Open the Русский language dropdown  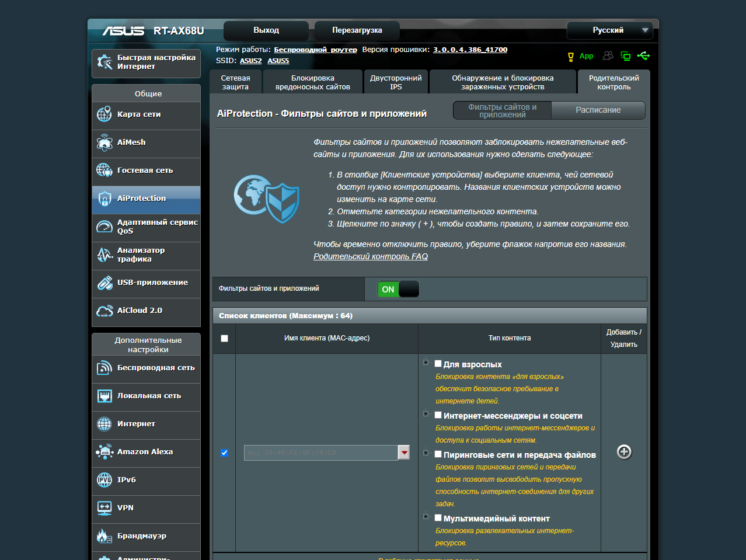coord(609,30)
